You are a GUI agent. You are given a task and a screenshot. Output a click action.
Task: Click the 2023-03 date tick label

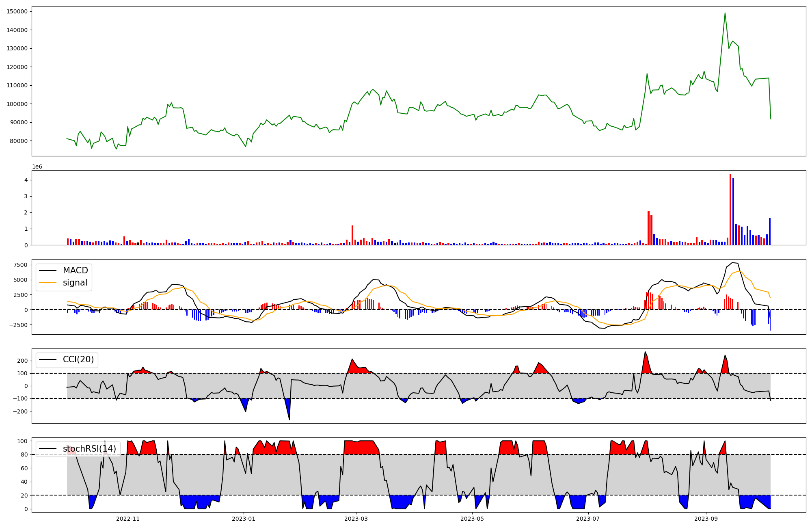[x=356, y=519]
